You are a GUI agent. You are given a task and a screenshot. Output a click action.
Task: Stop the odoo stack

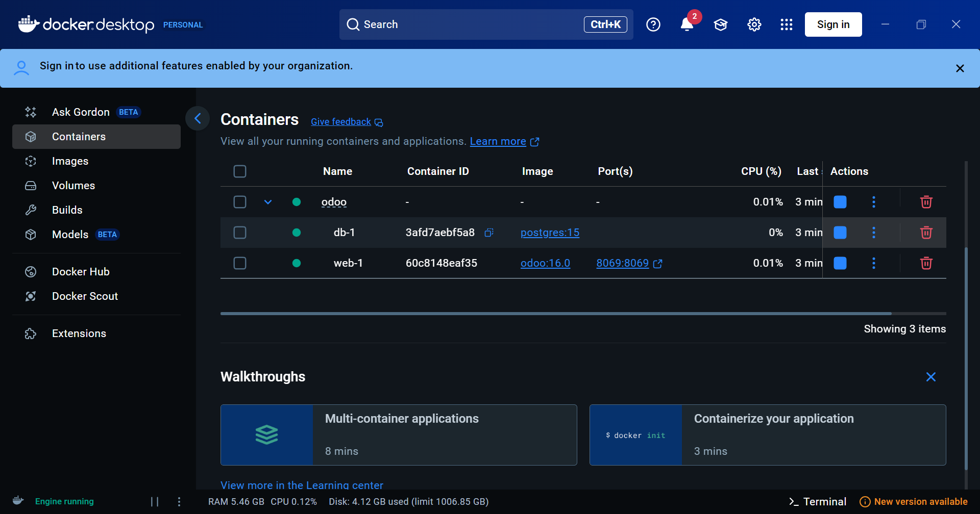840,202
